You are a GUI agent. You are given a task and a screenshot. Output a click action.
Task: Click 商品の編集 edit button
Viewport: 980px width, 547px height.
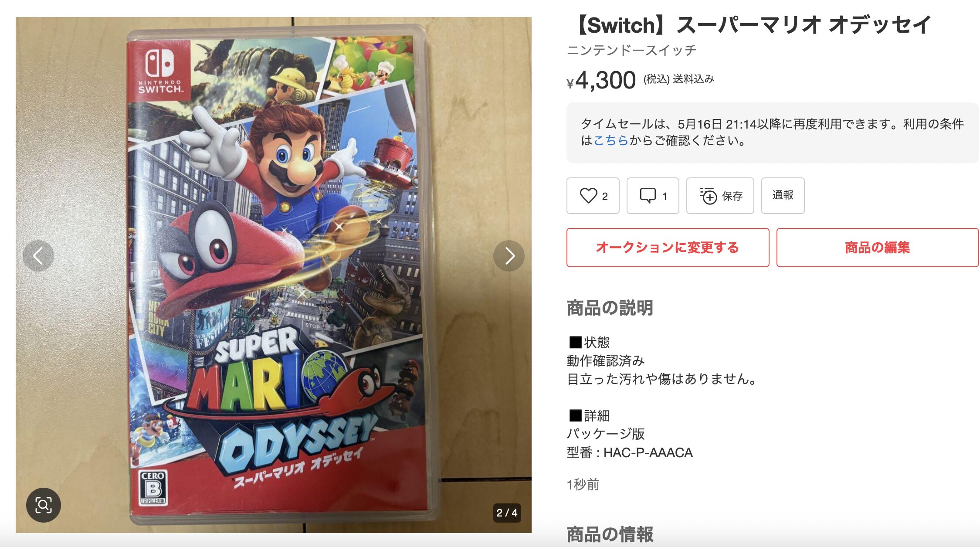click(x=878, y=248)
